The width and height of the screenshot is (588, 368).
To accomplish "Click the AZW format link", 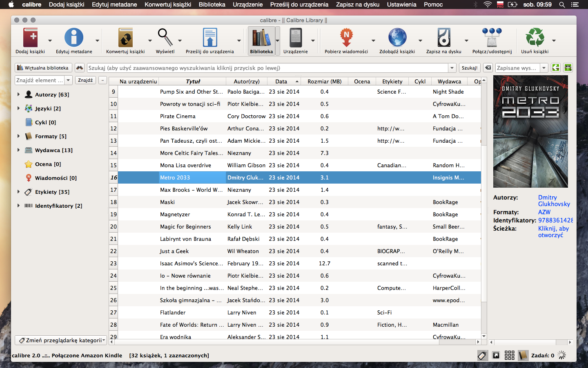I will pos(544,212).
